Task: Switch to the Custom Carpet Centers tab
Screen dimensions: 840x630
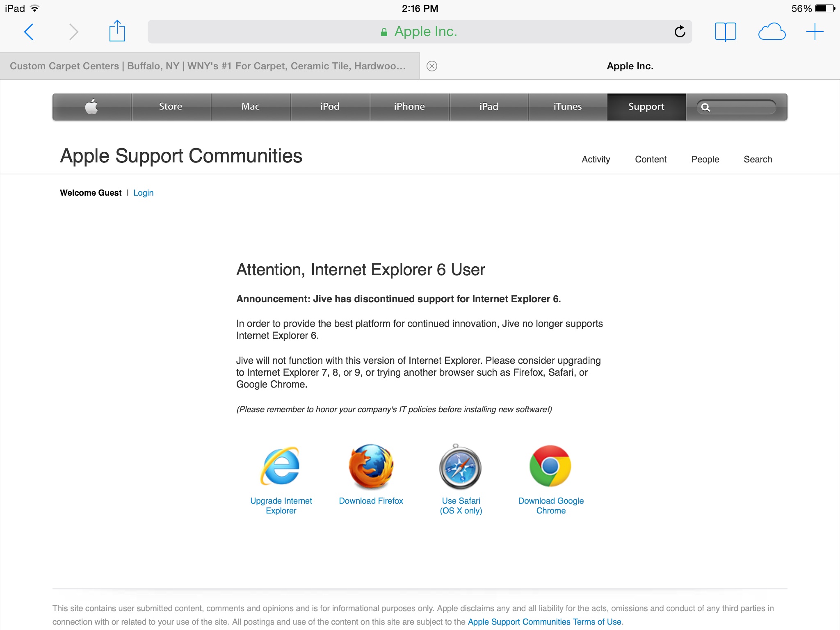Action: 208,66
